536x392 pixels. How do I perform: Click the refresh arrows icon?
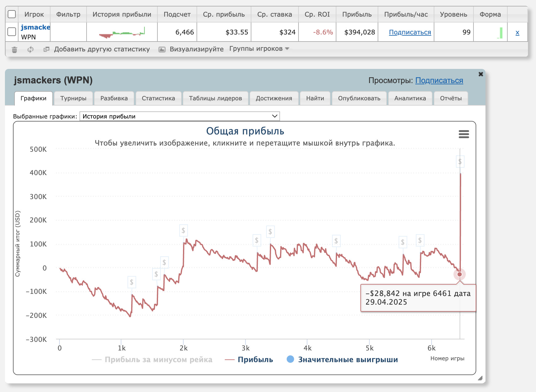click(x=30, y=50)
